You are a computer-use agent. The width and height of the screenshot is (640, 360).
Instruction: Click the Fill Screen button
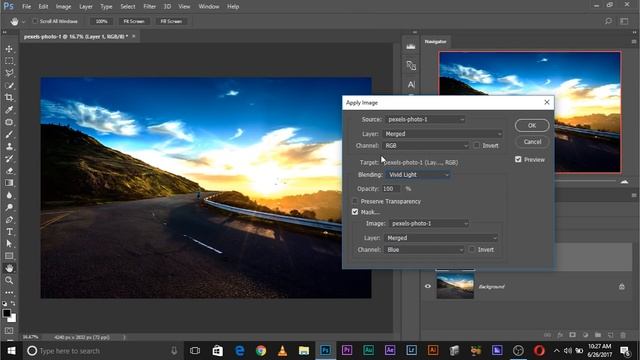[171, 21]
